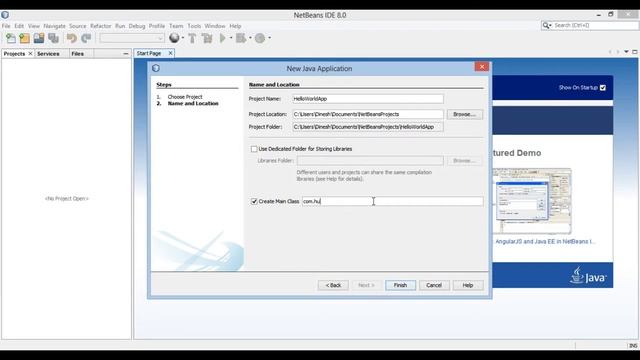The height and width of the screenshot is (360, 640).
Task: Click the Create Main Class text field
Action: [x=393, y=201]
